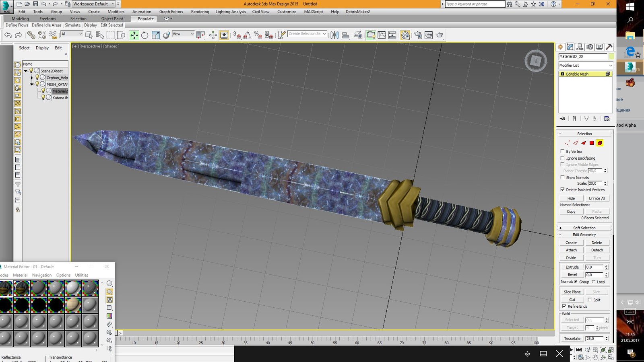Viewport: 644px width, 362px height.
Task: Open the Graph Editors menu
Action: pos(171,12)
